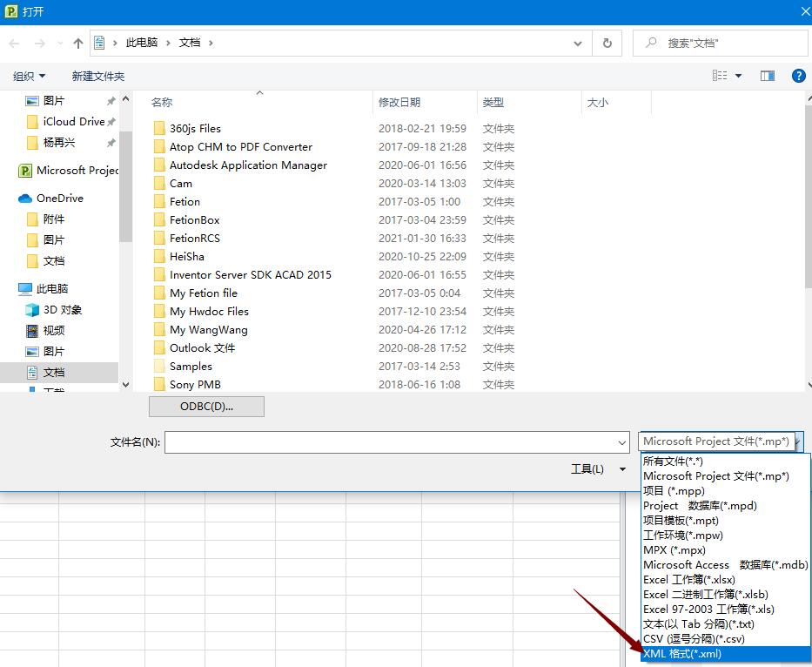Open OneDrive in the navigation pane
This screenshot has height=667, width=812.
pyautogui.click(x=59, y=198)
